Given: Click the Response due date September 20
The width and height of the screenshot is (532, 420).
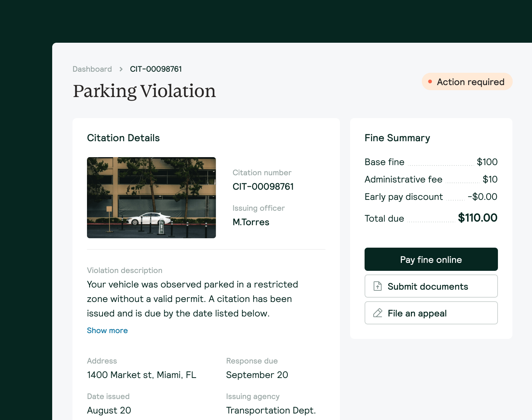Looking at the screenshot, I should click(x=257, y=375).
